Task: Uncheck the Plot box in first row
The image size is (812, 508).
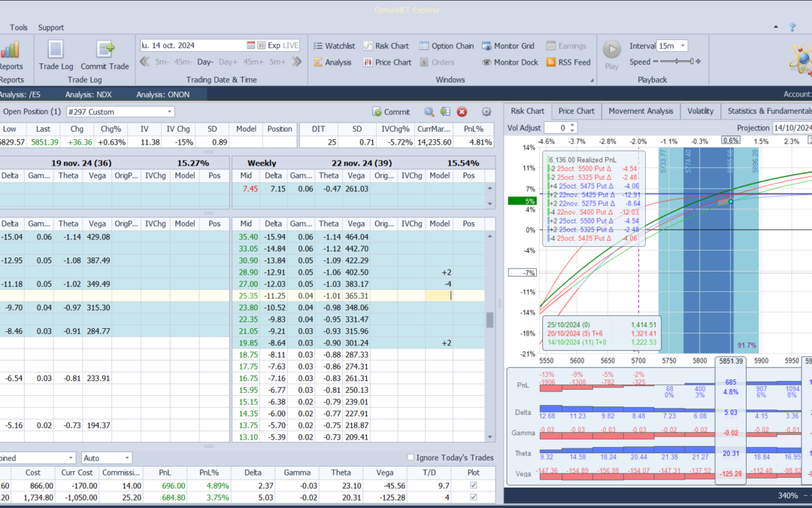Action: point(472,485)
